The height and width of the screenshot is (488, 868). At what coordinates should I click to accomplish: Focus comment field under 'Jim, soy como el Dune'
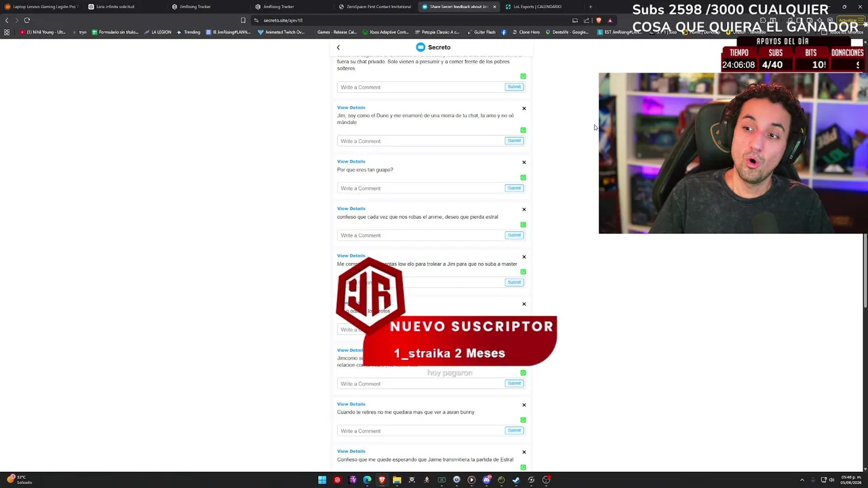(420, 141)
